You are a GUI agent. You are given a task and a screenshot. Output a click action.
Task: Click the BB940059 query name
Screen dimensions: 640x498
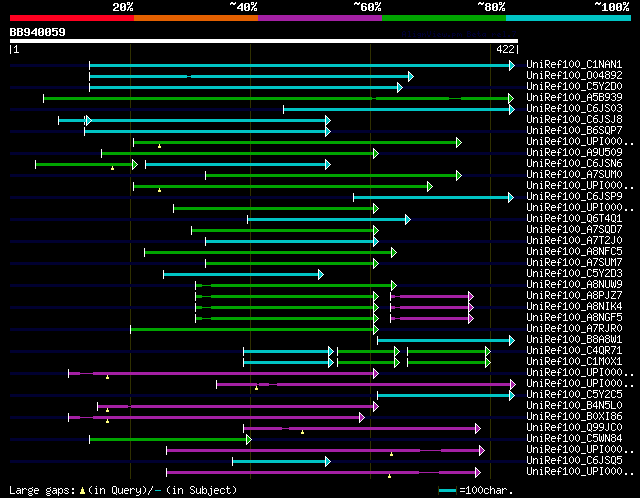pos(38,32)
